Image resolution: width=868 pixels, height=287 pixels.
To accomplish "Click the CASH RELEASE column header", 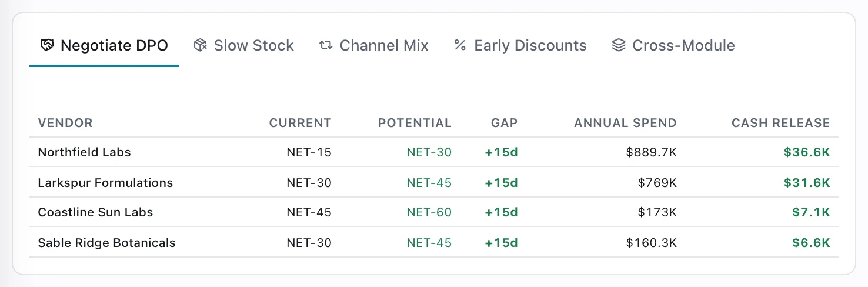I will point(780,123).
